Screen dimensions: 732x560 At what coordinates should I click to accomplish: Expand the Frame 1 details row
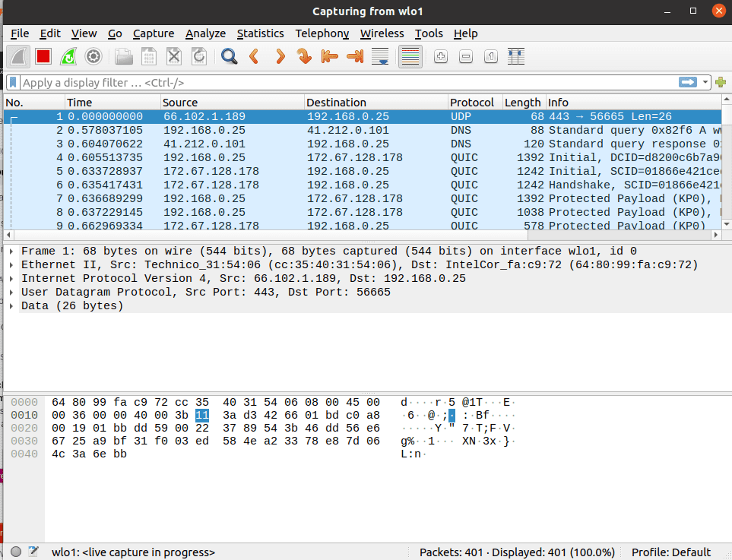[11, 251]
